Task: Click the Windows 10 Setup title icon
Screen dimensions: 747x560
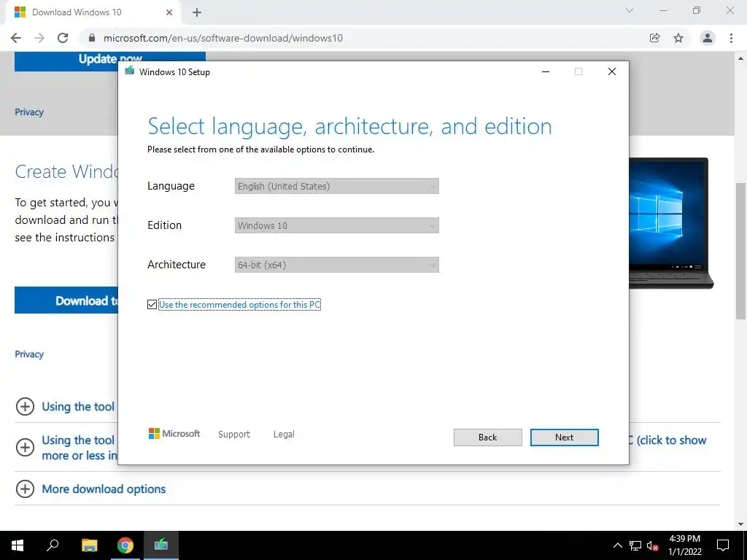Action: [x=130, y=71]
